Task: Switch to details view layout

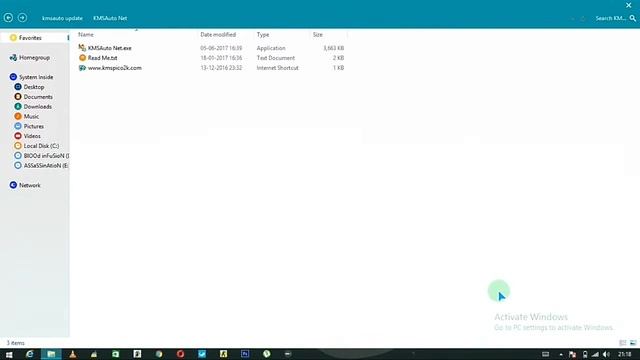Action: [x=623, y=343]
